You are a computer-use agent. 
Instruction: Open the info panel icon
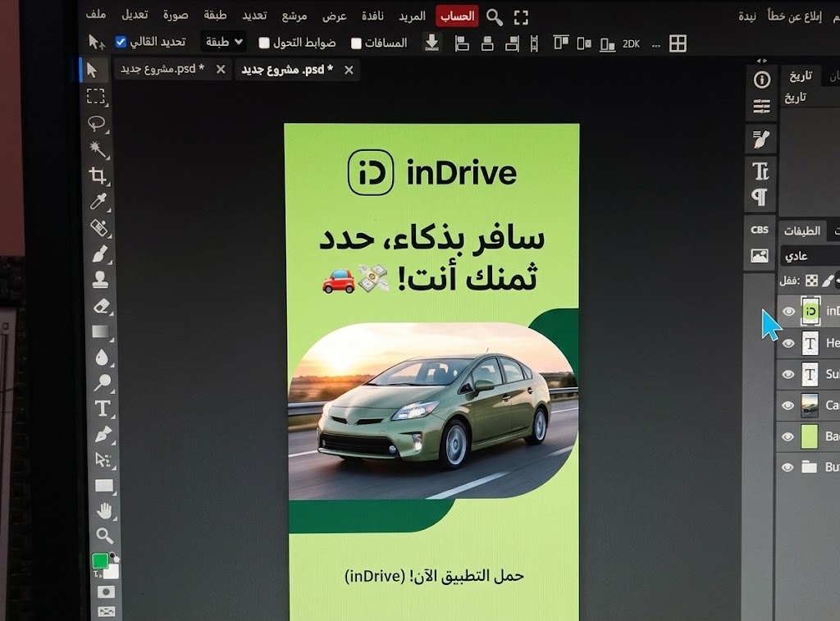coord(762,80)
